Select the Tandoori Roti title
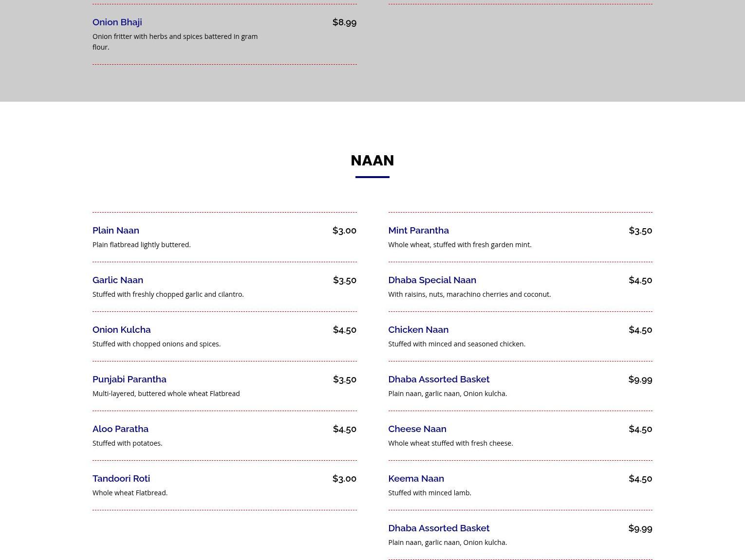745x560 pixels. click(121, 479)
